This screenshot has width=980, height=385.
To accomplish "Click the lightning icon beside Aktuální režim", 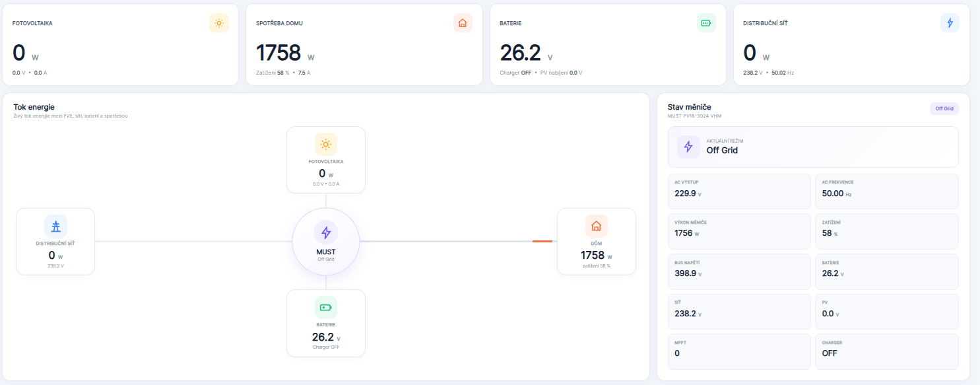I will click(688, 147).
